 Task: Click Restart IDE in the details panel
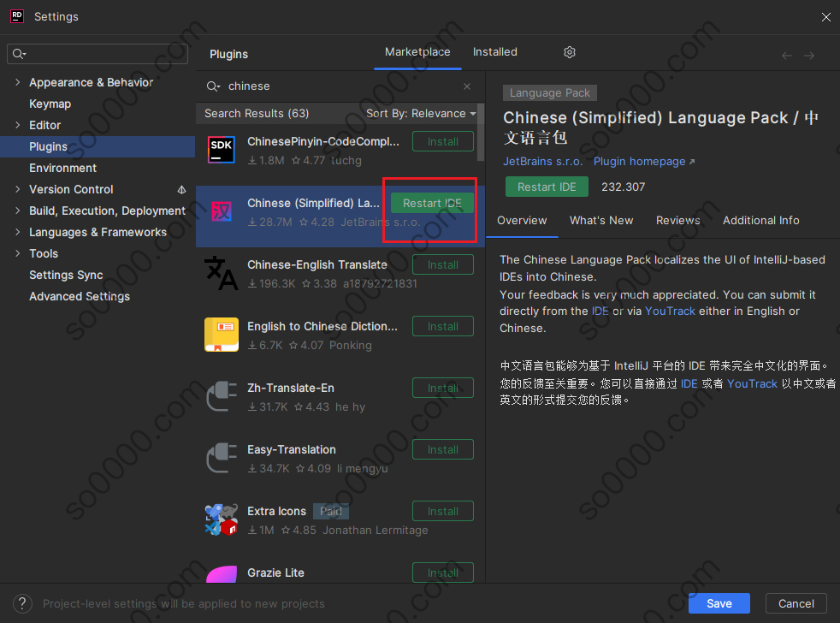click(x=547, y=187)
